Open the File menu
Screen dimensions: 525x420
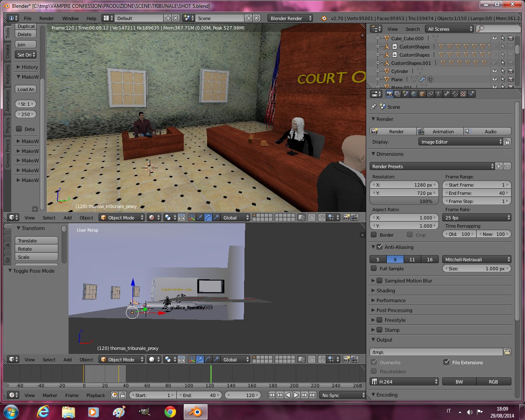coord(27,18)
